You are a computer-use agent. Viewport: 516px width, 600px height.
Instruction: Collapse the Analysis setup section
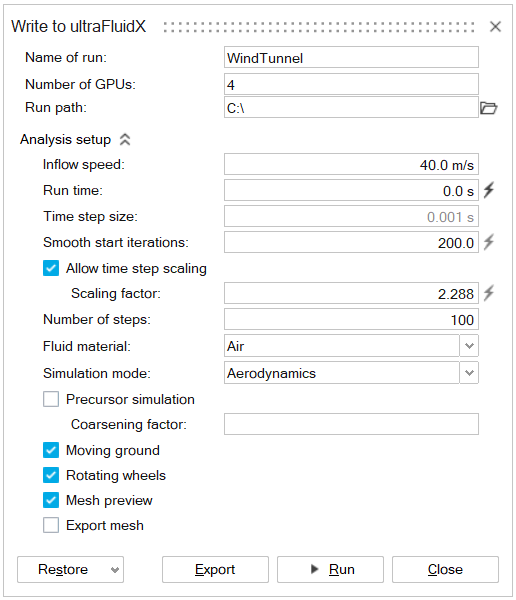[x=125, y=140]
